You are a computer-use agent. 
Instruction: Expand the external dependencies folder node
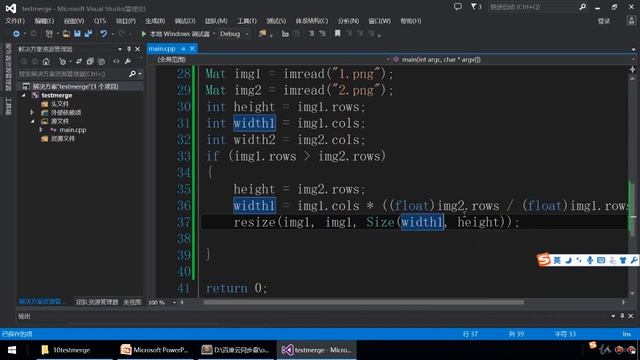32,112
